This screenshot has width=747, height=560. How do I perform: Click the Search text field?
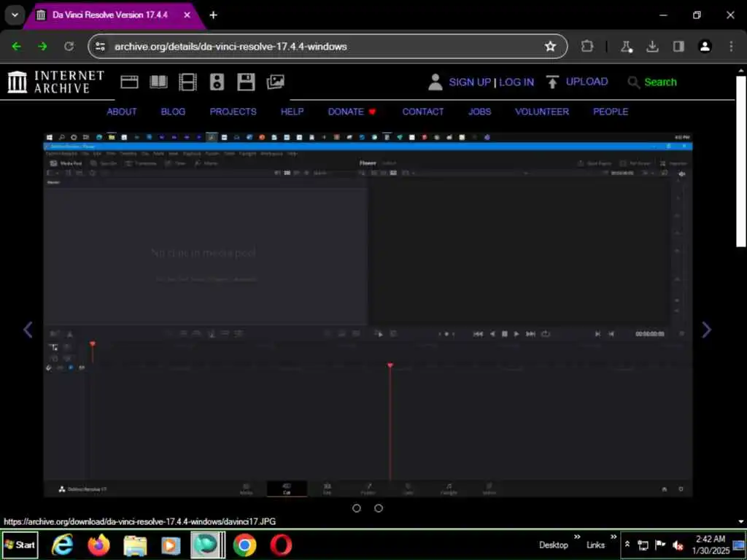pyautogui.click(x=660, y=82)
